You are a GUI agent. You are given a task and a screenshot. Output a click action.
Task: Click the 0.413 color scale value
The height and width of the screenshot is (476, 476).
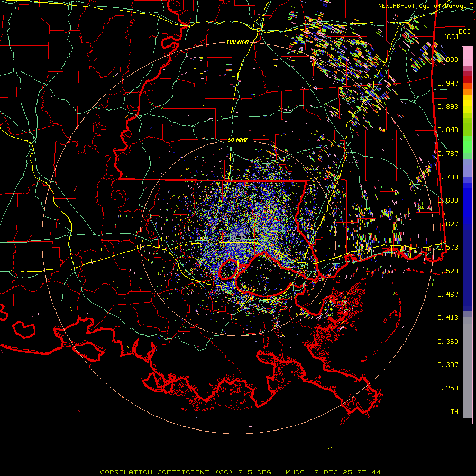tap(448, 318)
